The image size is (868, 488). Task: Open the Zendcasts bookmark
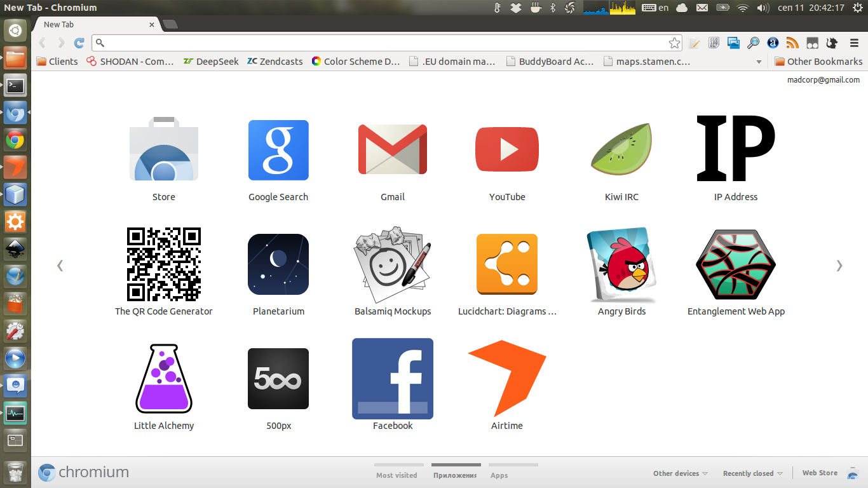[275, 62]
